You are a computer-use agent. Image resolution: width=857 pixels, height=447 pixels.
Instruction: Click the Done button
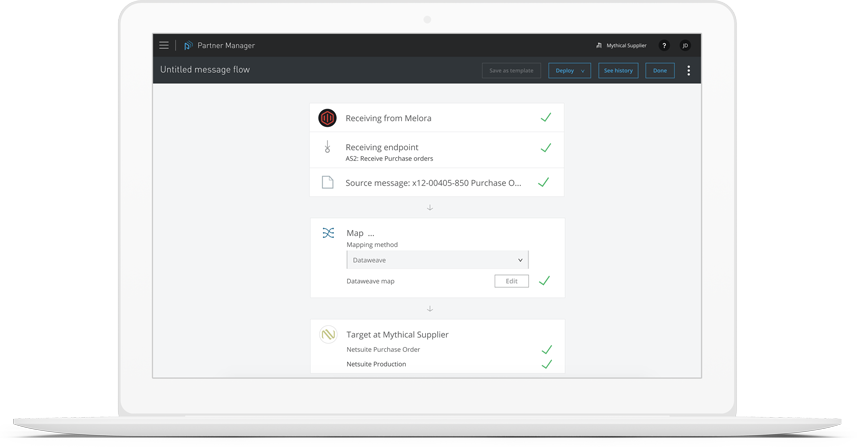(660, 70)
